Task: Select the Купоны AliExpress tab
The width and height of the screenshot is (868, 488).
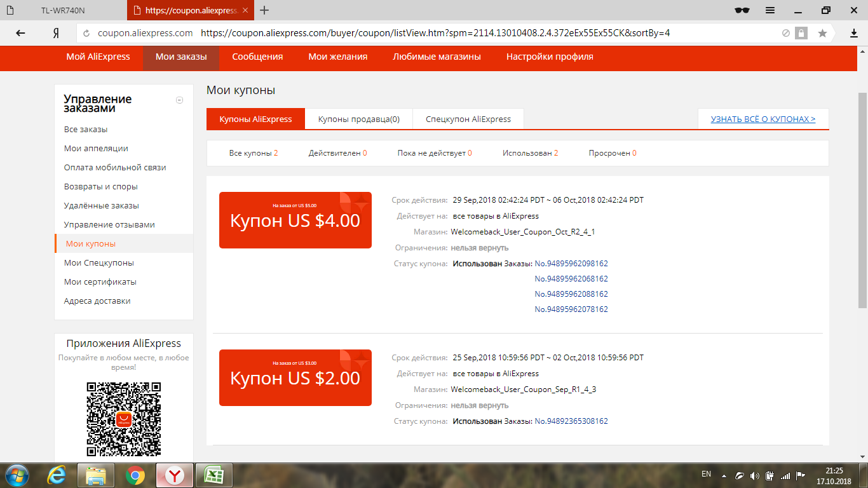Action: tap(255, 119)
